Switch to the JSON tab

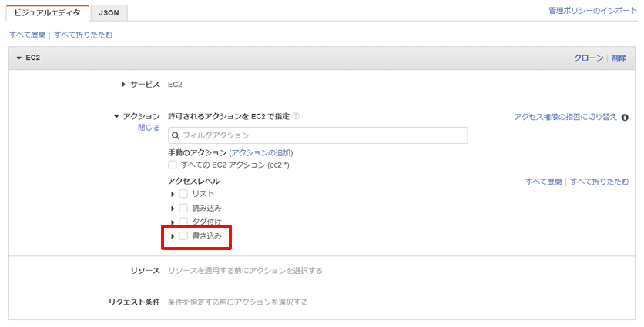click(109, 13)
